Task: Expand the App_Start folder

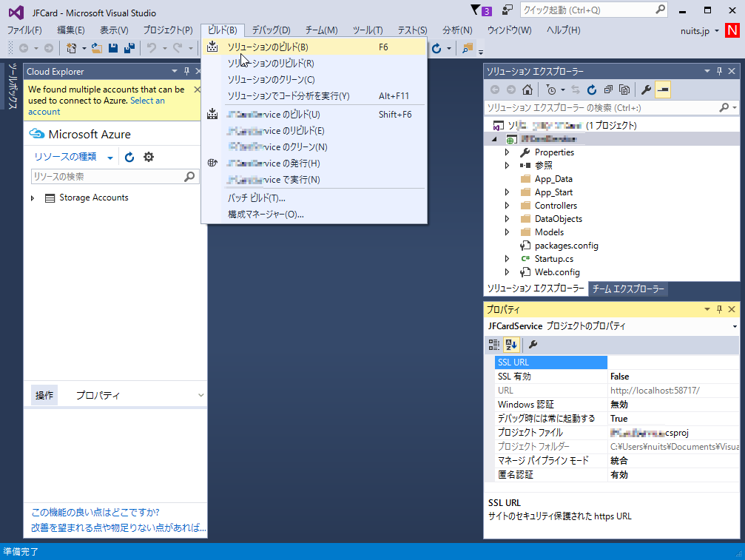Action: (507, 192)
